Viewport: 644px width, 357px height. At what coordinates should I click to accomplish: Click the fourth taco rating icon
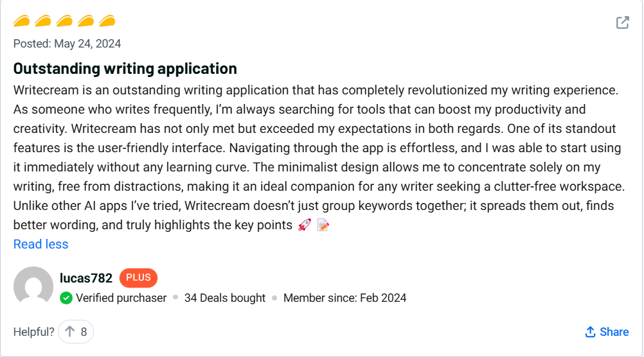85,21
